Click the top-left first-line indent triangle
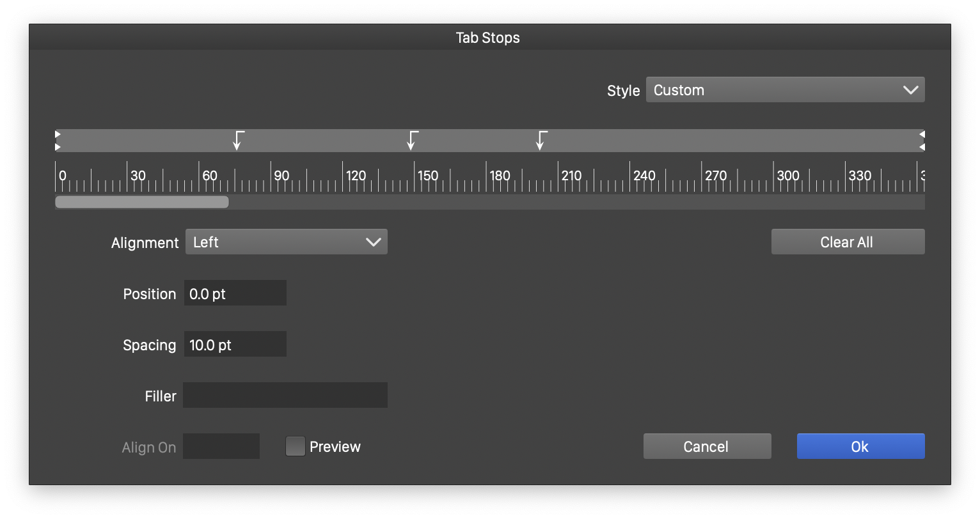This screenshot has width=980, height=519. pyautogui.click(x=58, y=134)
